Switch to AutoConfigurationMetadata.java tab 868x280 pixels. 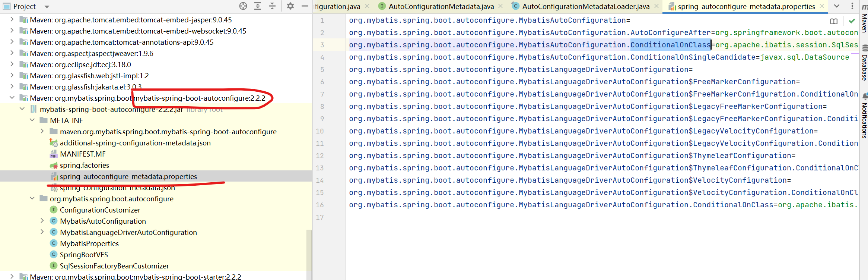point(441,6)
